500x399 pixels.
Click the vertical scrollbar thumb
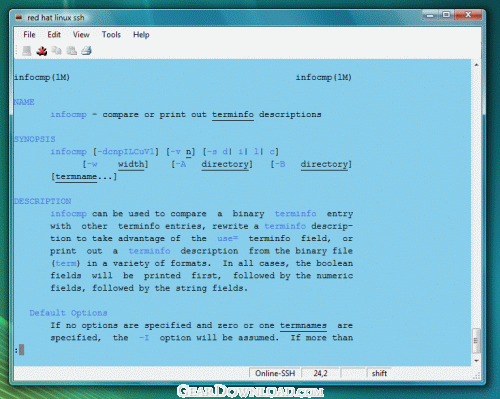click(x=477, y=340)
